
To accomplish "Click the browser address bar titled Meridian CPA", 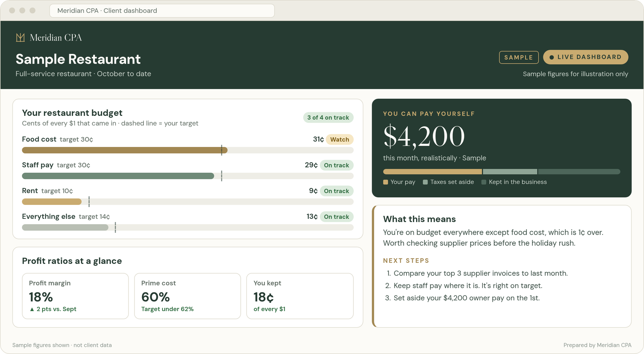I will [162, 11].
